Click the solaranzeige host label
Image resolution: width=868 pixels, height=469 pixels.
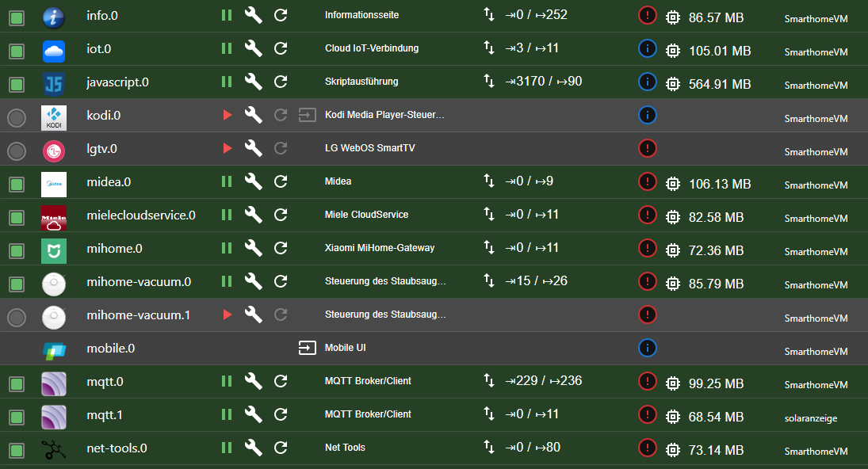click(810, 418)
